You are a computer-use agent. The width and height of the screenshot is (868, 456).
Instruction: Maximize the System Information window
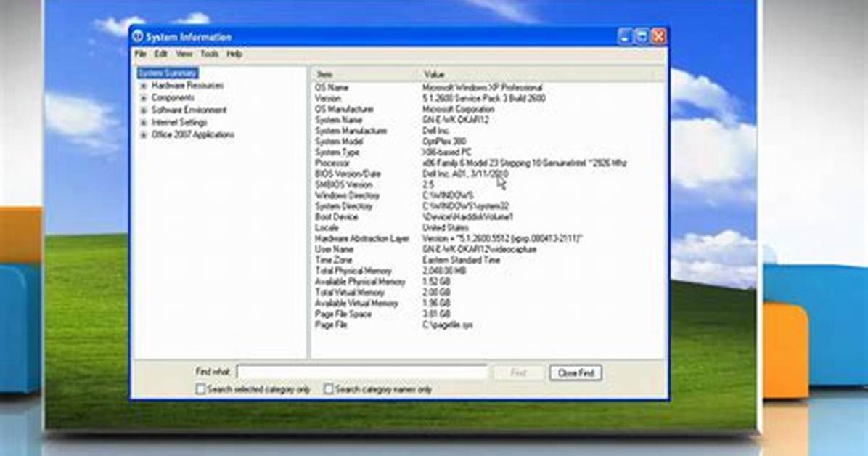(x=642, y=36)
